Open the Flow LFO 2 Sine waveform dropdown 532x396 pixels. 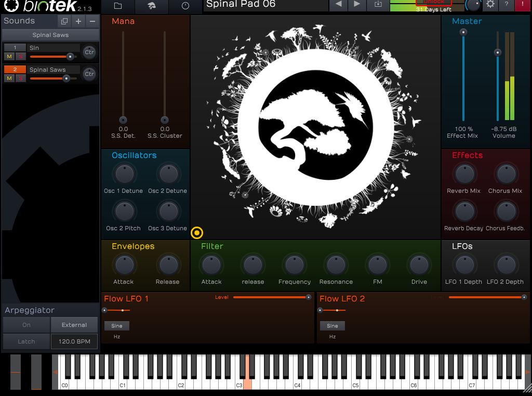[332, 326]
